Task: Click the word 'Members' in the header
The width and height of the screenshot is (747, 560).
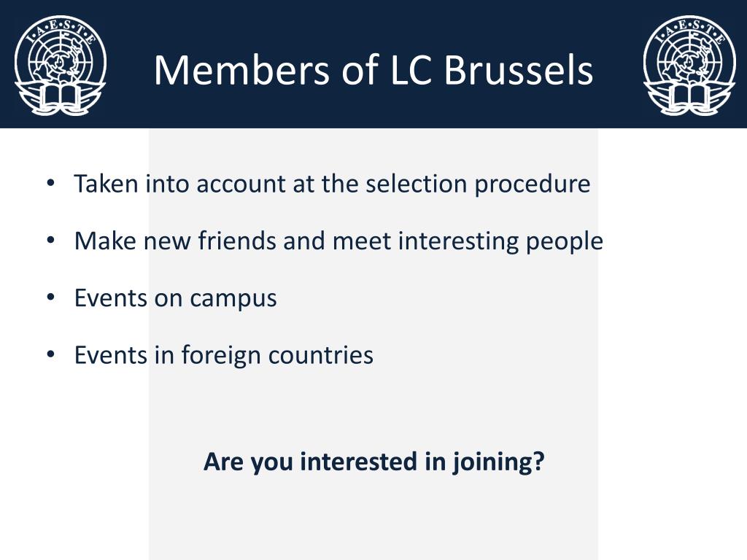Action: [x=241, y=70]
